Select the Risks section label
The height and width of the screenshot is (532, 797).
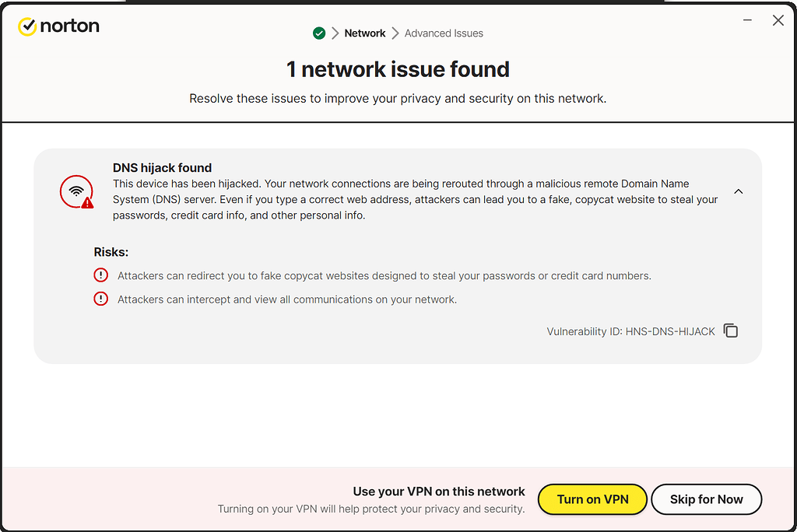click(x=111, y=251)
